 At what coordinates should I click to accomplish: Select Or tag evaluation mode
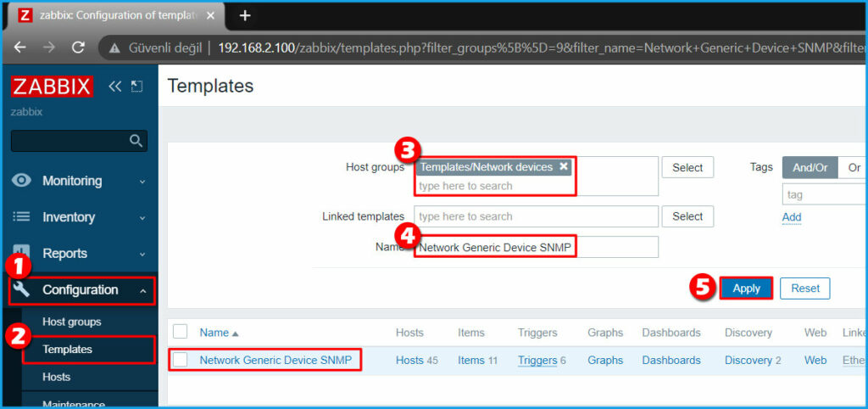854,167
